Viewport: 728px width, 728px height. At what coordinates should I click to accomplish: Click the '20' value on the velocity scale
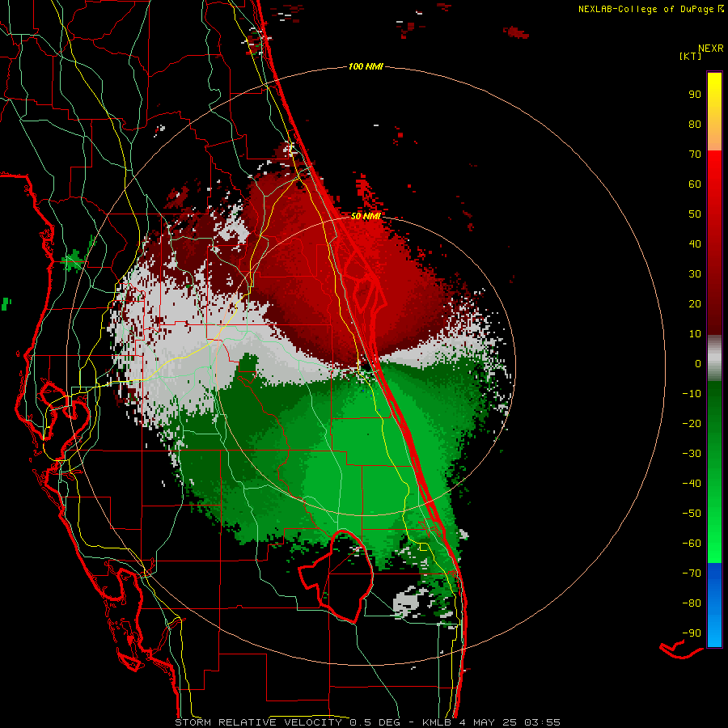pyautogui.click(x=695, y=303)
